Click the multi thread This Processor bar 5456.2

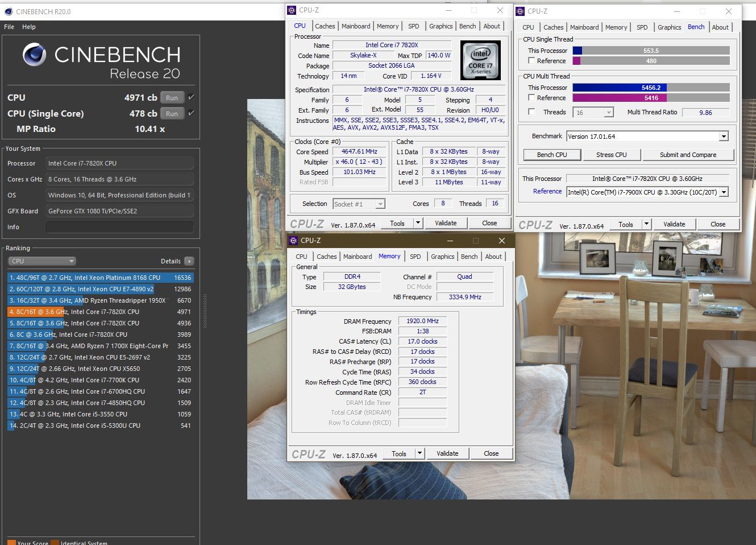click(x=651, y=88)
